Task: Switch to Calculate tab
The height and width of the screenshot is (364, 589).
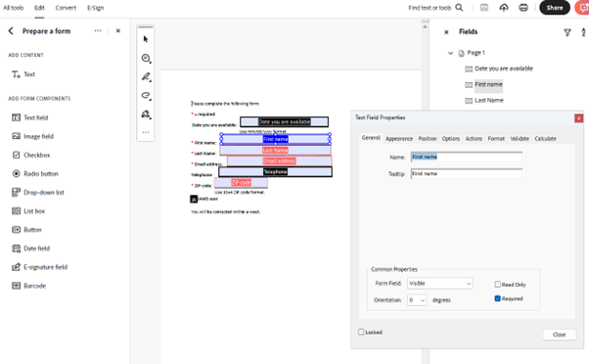Action: pyautogui.click(x=545, y=139)
